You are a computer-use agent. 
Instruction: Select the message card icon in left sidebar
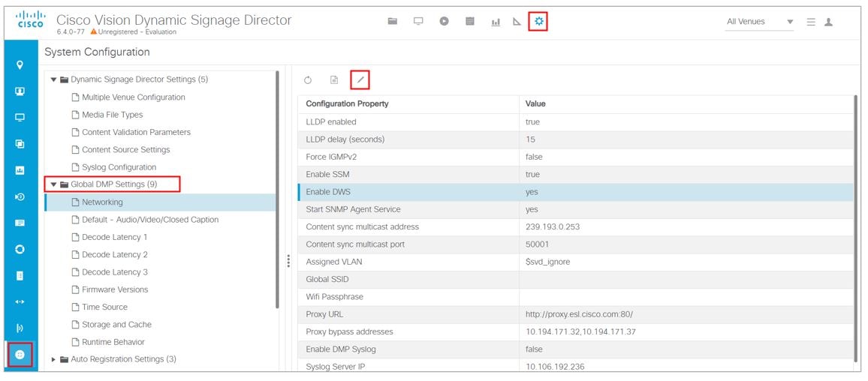pyautogui.click(x=20, y=223)
